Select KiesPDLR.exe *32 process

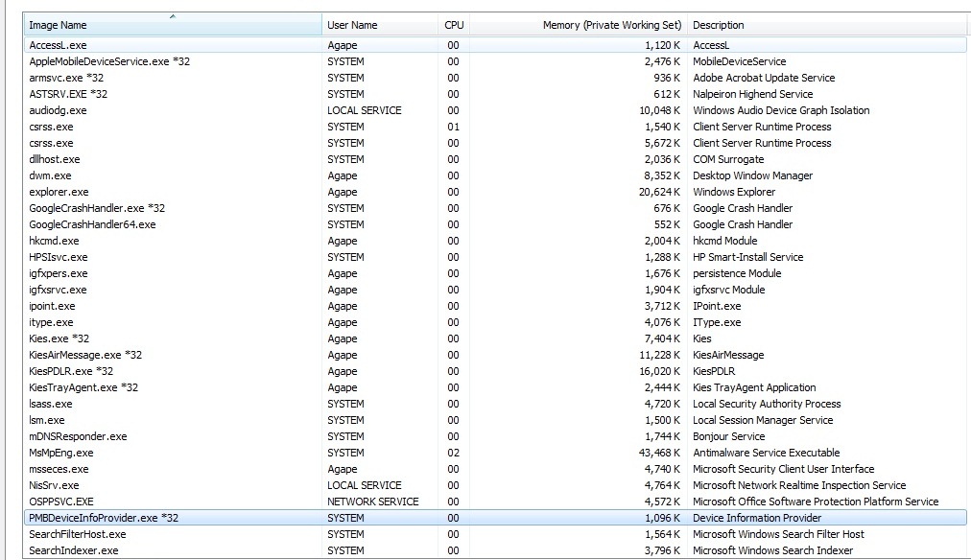tap(495, 371)
